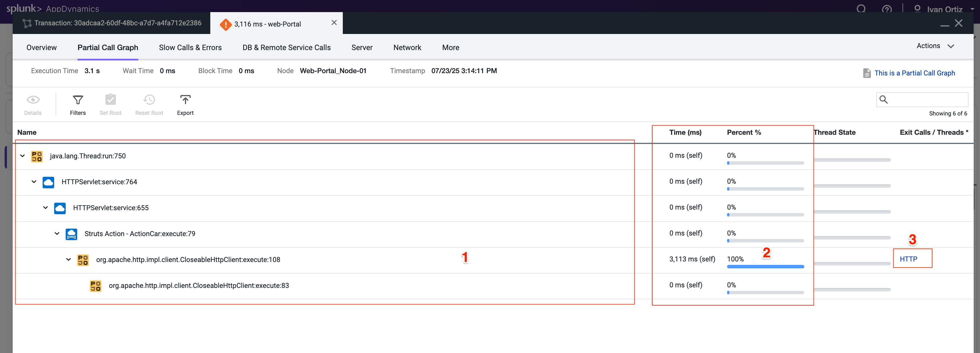Click the Reset Root icon
Image resolution: width=980 pixels, height=353 pixels.
[x=149, y=104]
